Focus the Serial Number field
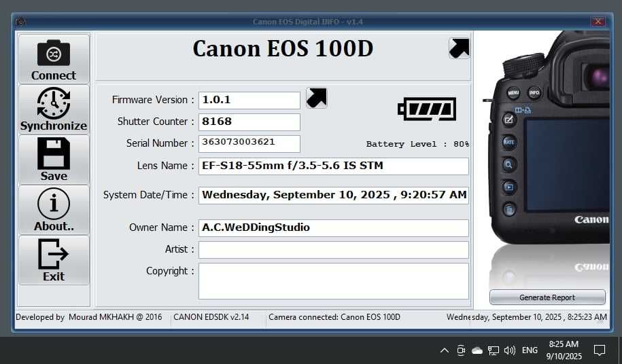The width and height of the screenshot is (622, 364). (x=249, y=143)
